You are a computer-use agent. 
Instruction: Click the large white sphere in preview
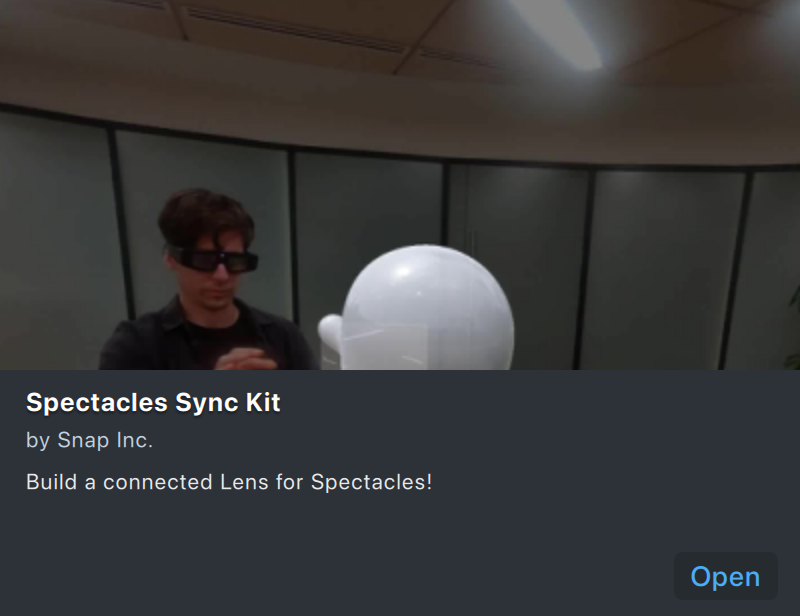point(428,307)
